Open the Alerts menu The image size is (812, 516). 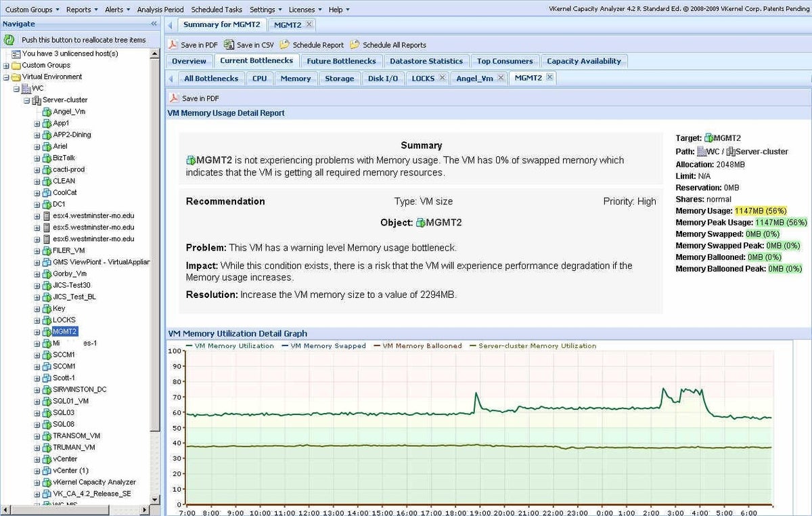click(x=116, y=9)
